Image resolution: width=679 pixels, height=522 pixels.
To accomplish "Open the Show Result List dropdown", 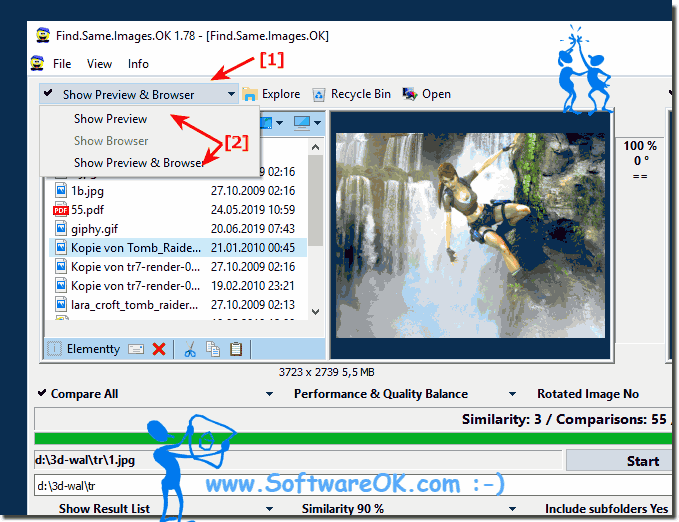I will [269, 509].
